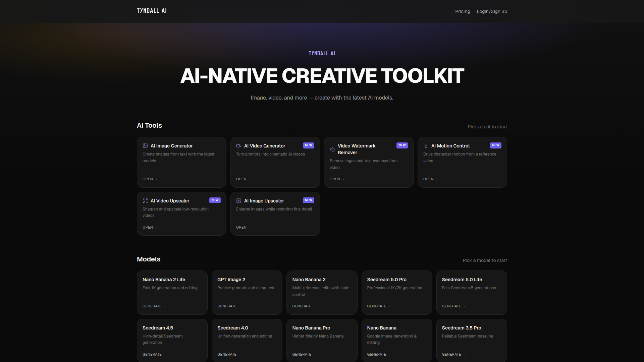Click 'Create images from text' description
The height and width of the screenshot is (362, 644).
[x=178, y=158]
